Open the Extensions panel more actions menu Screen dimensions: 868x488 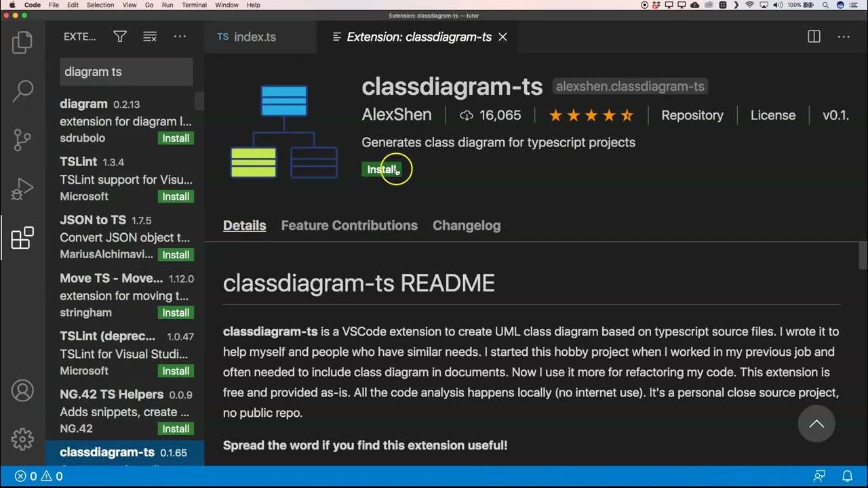coord(180,37)
